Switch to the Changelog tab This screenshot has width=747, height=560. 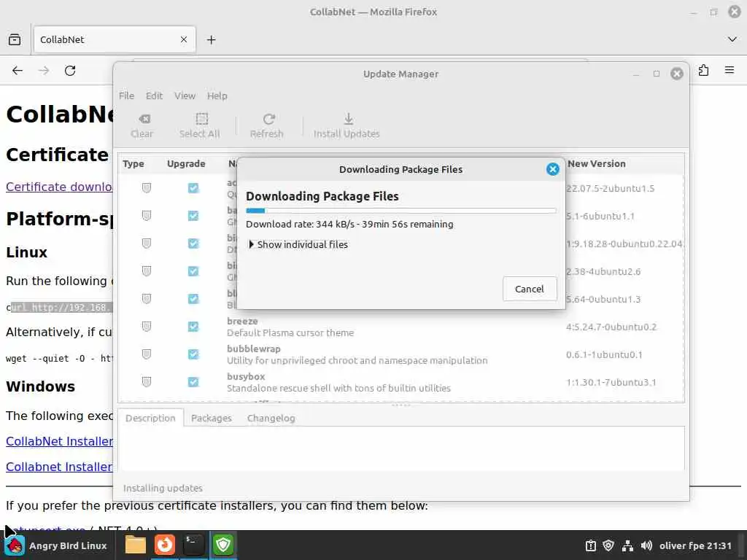(271, 418)
